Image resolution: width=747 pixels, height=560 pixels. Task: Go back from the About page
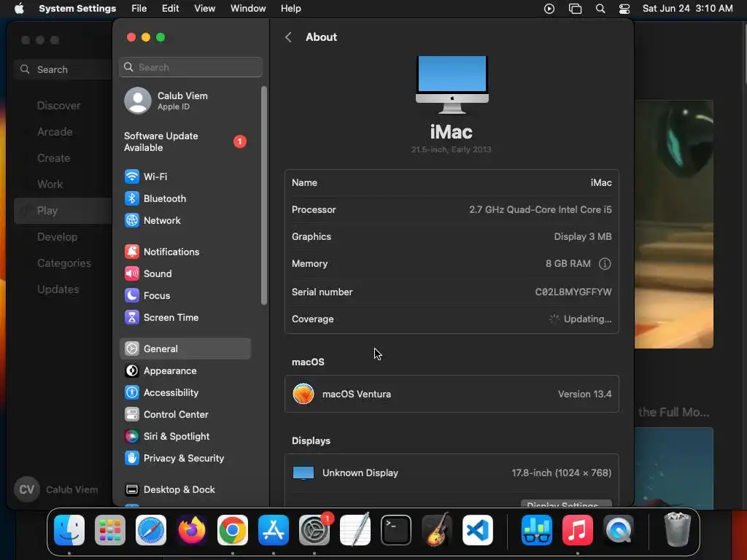288,37
